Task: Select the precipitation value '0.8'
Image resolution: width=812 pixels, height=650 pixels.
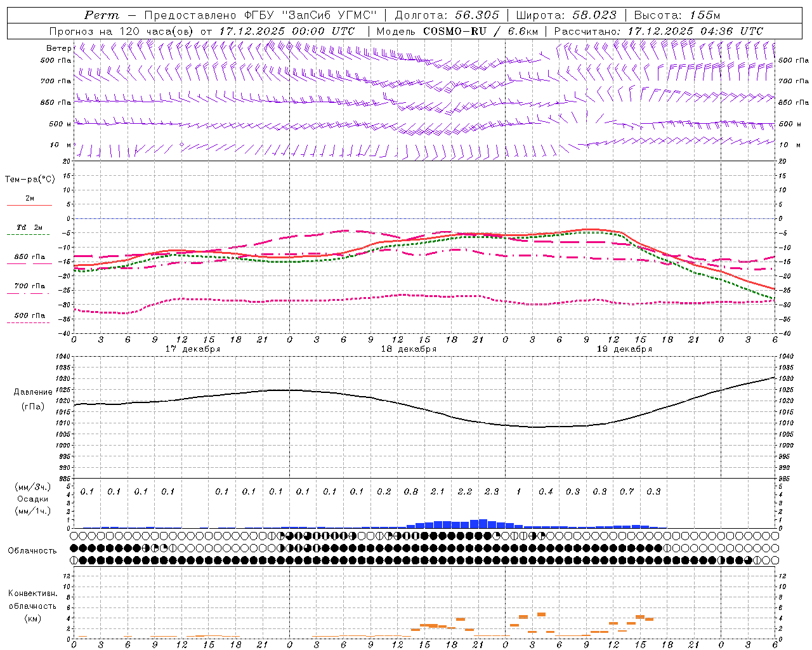Action: coord(411,491)
